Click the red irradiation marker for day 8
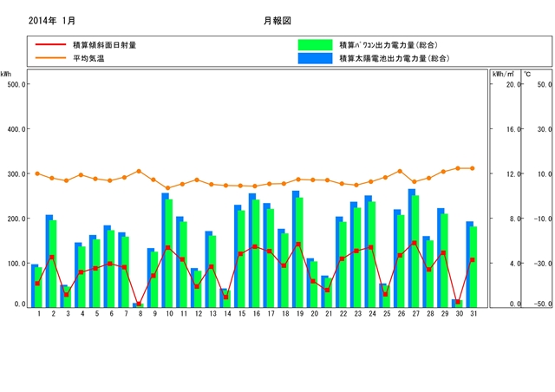The image size is (555, 392). pos(139,304)
